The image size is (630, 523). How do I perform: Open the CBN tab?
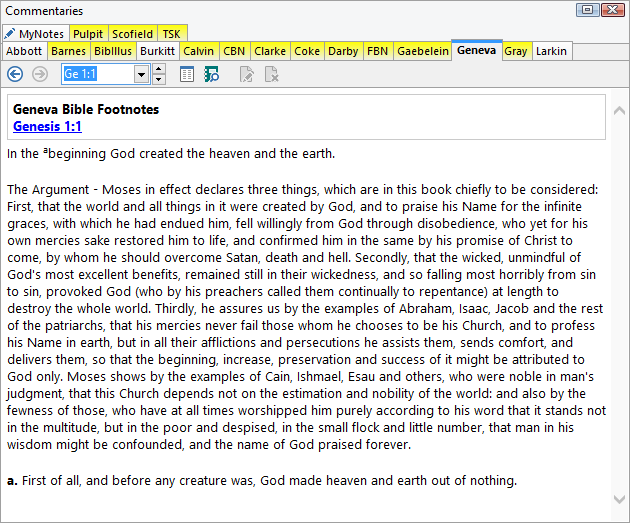coord(234,51)
